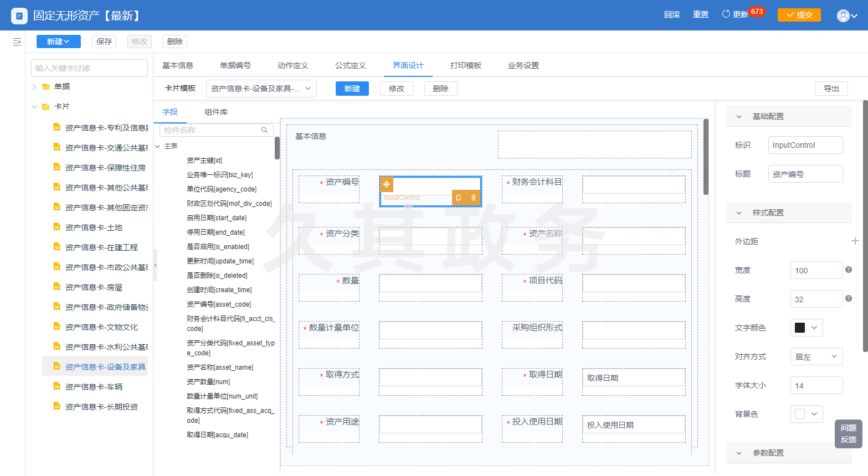
Task: Switch to the 组件库 tab
Action: pos(215,112)
